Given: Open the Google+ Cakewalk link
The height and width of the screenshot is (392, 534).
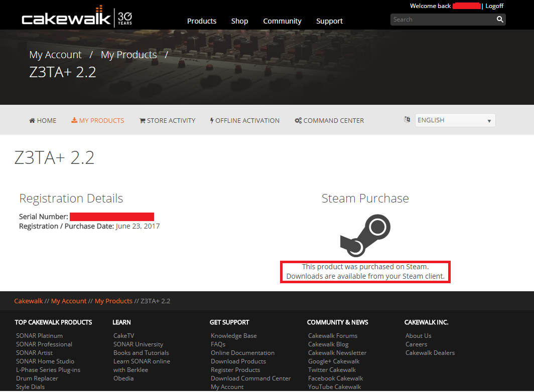Looking at the screenshot, I should pos(334,361).
